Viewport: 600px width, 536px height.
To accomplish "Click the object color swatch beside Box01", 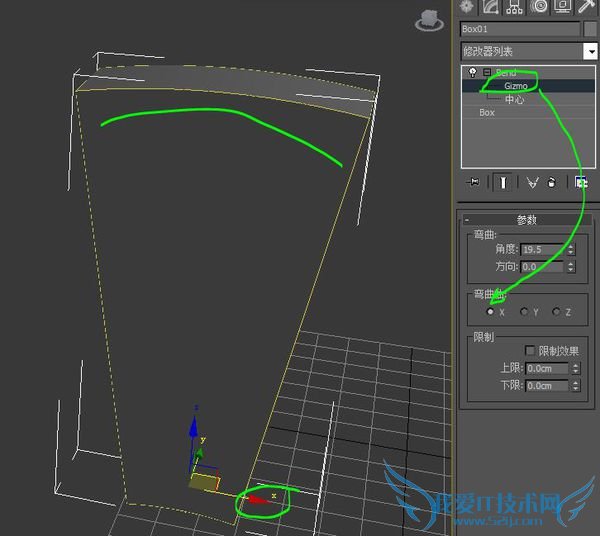I will pyautogui.click(x=590, y=29).
